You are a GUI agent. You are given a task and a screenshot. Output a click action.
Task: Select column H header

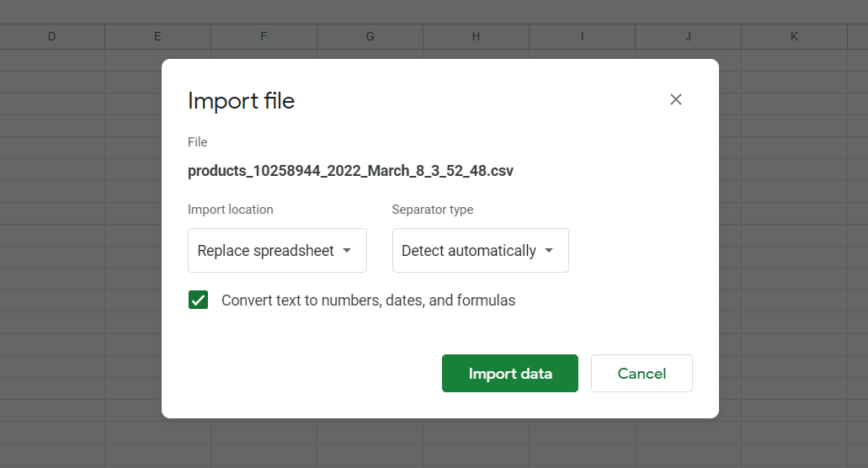476,36
